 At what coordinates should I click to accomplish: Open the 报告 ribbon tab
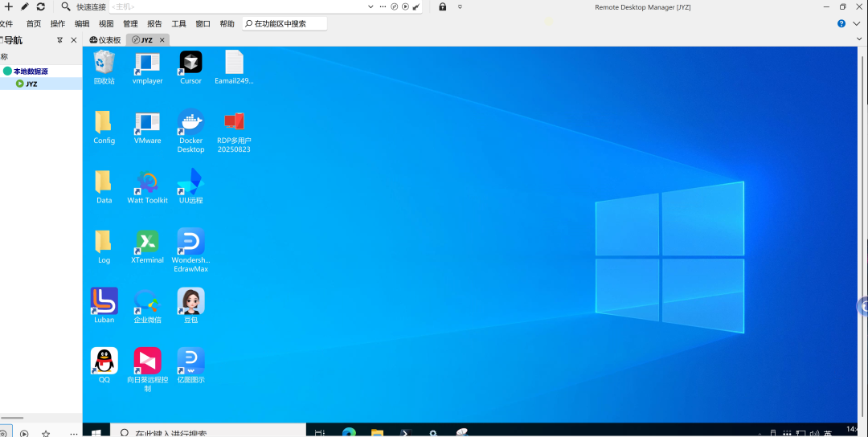click(154, 24)
